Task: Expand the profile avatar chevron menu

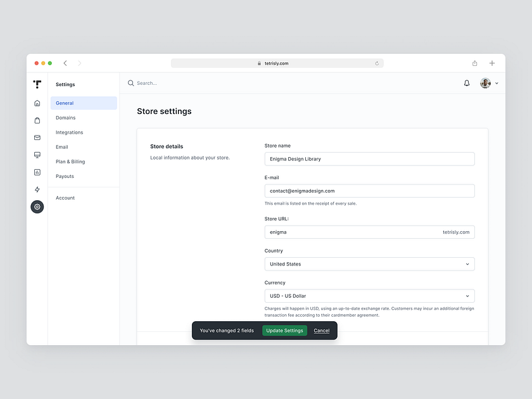Action: coord(497,83)
